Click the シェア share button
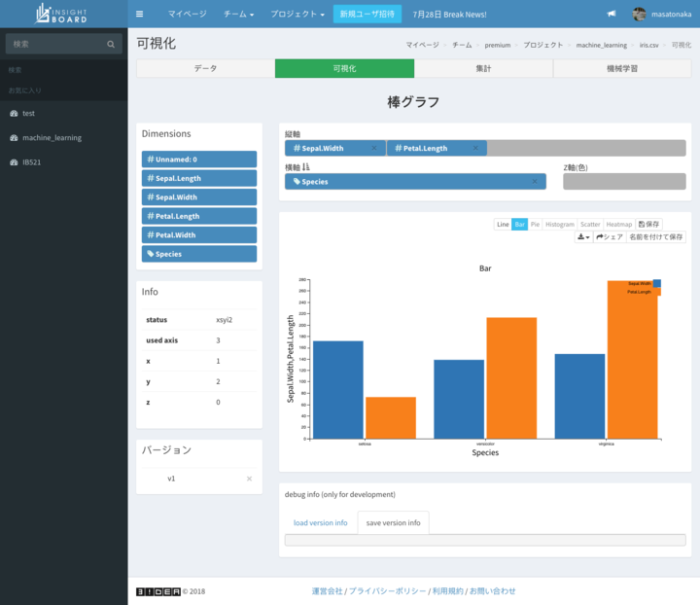 tap(610, 236)
